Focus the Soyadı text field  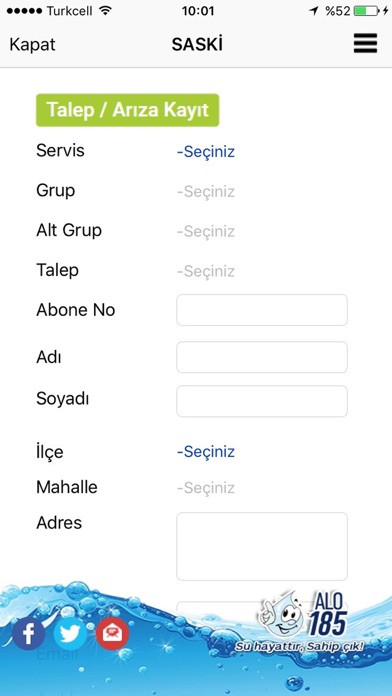click(262, 401)
